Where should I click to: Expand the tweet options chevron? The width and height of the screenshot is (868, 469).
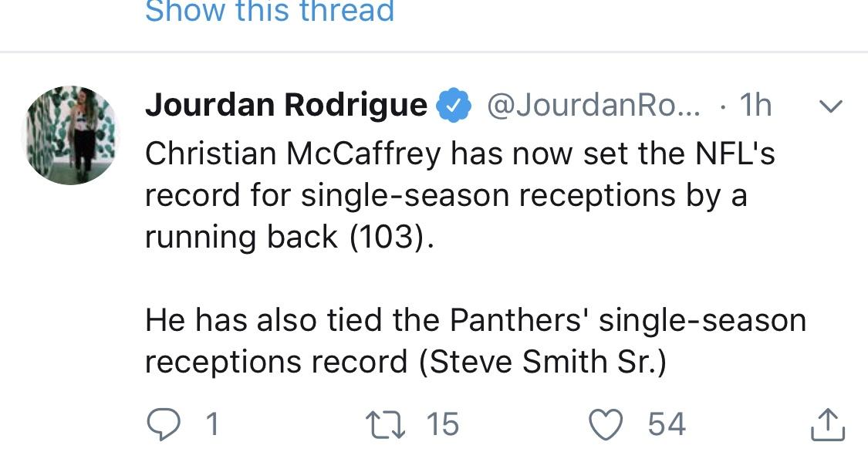coord(830,105)
